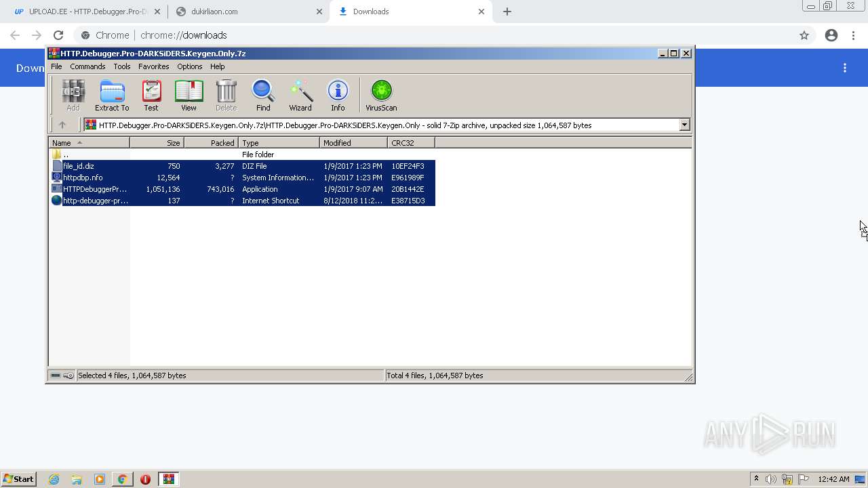Screen dimensions: 868x488
Task: Close the Downloads tab
Action: (481, 12)
